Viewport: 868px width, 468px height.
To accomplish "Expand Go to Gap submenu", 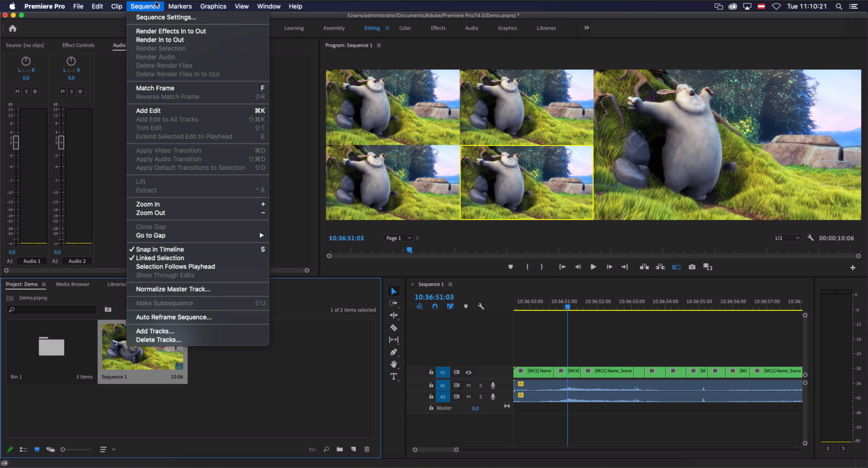I will pos(198,235).
